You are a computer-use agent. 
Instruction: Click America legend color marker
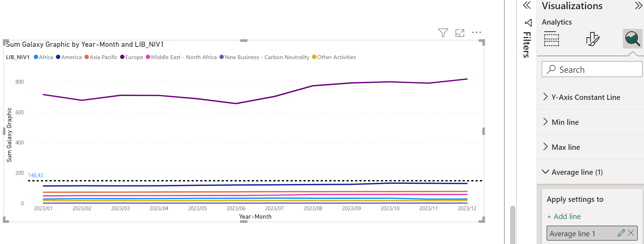(x=58, y=57)
